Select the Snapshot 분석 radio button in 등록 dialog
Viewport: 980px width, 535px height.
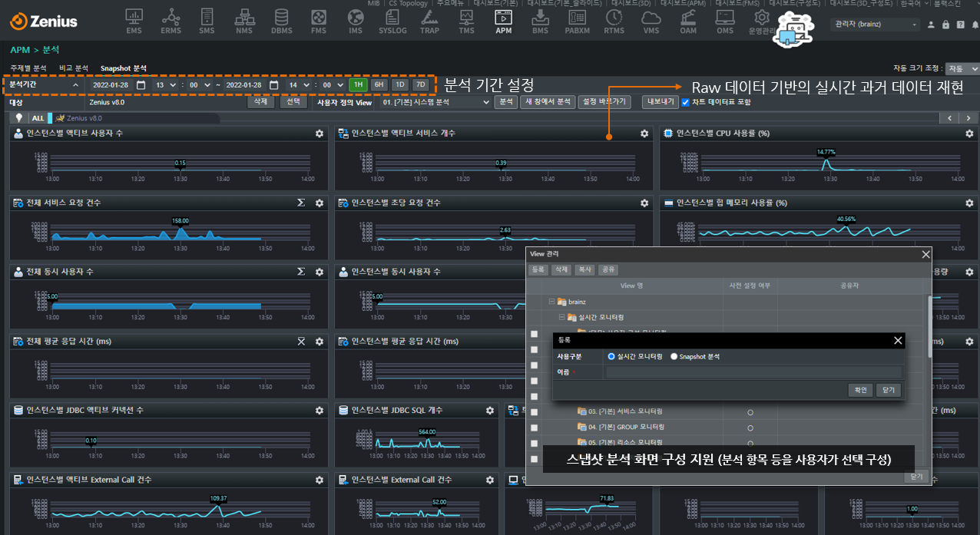[674, 356]
